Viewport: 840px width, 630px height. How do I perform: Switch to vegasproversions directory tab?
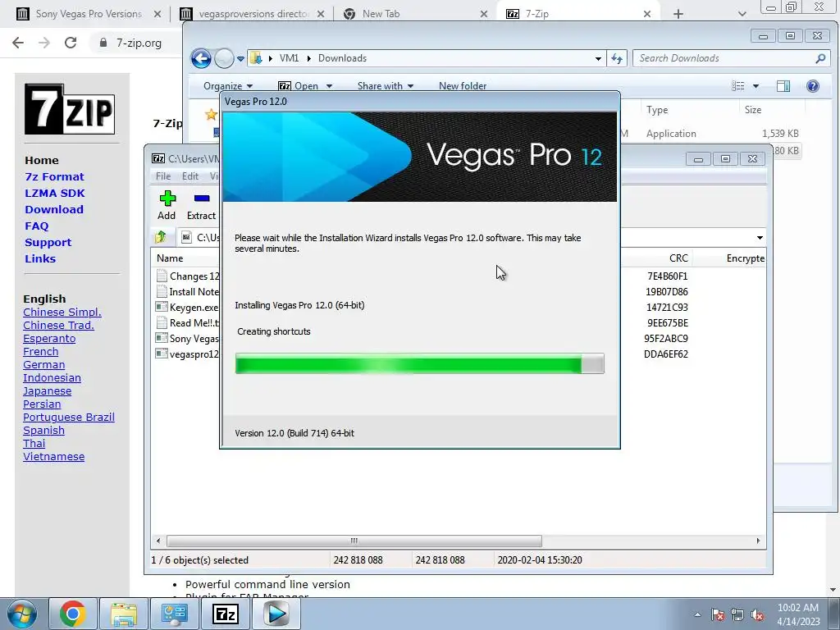(x=253, y=14)
